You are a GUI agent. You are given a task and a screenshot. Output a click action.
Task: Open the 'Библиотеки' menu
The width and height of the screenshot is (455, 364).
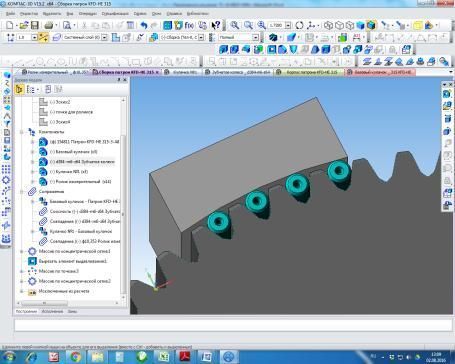click(198, 14)
